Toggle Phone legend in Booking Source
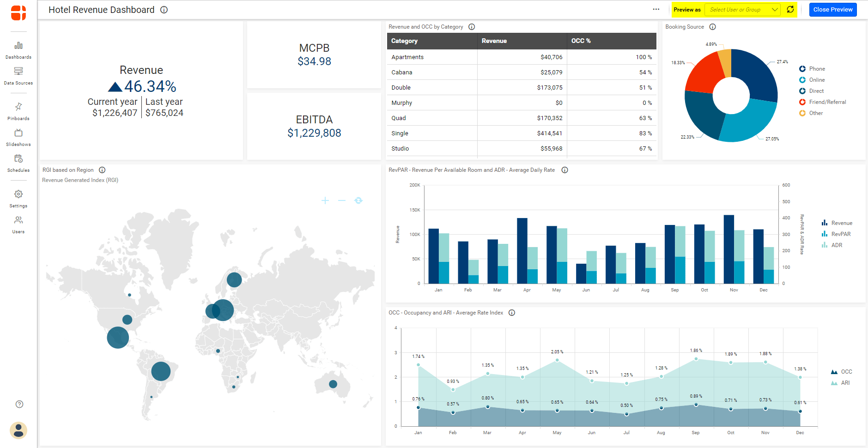The width and height of the screenshot is (868, 448). (x=816, y=69)
